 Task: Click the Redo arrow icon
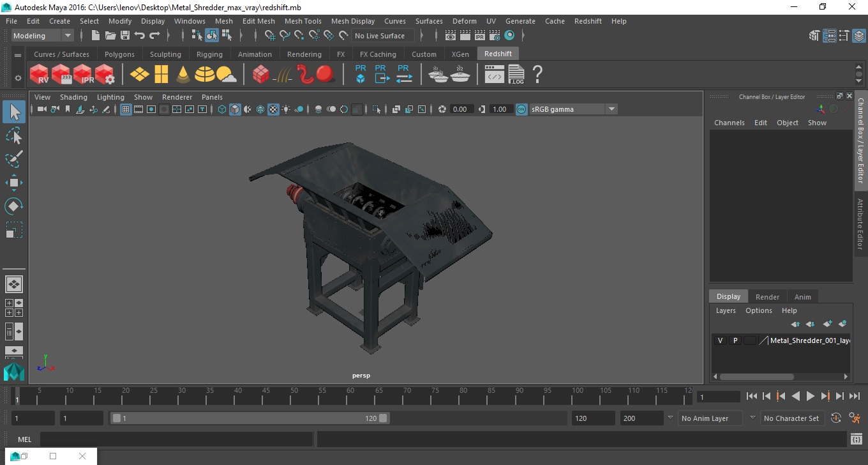(x=154, y=36)
